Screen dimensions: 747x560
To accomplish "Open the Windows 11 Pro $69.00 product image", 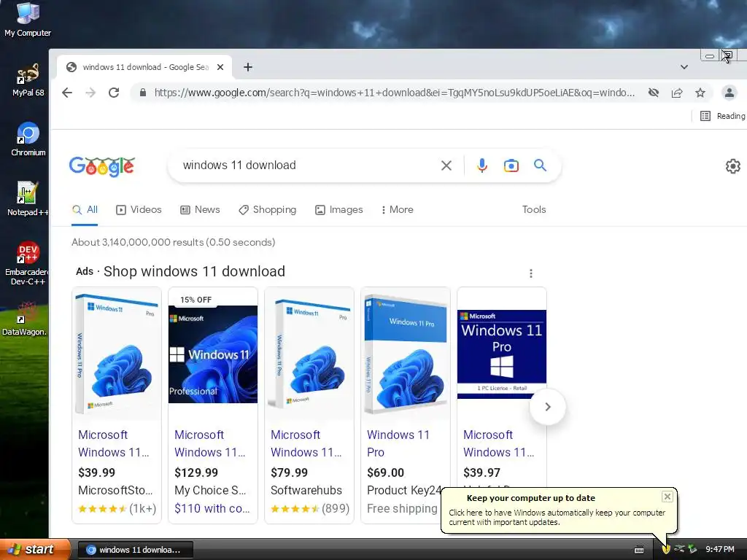I will [406, 354].
